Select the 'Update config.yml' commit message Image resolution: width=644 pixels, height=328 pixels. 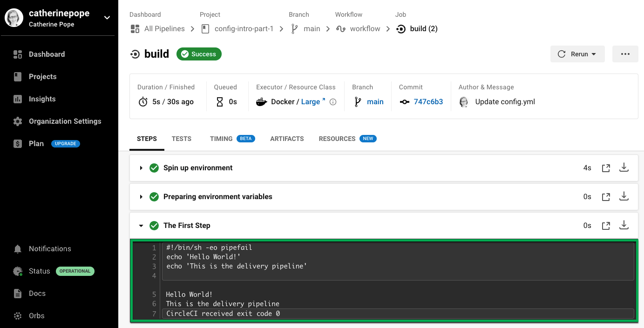[x=505, y=102]
